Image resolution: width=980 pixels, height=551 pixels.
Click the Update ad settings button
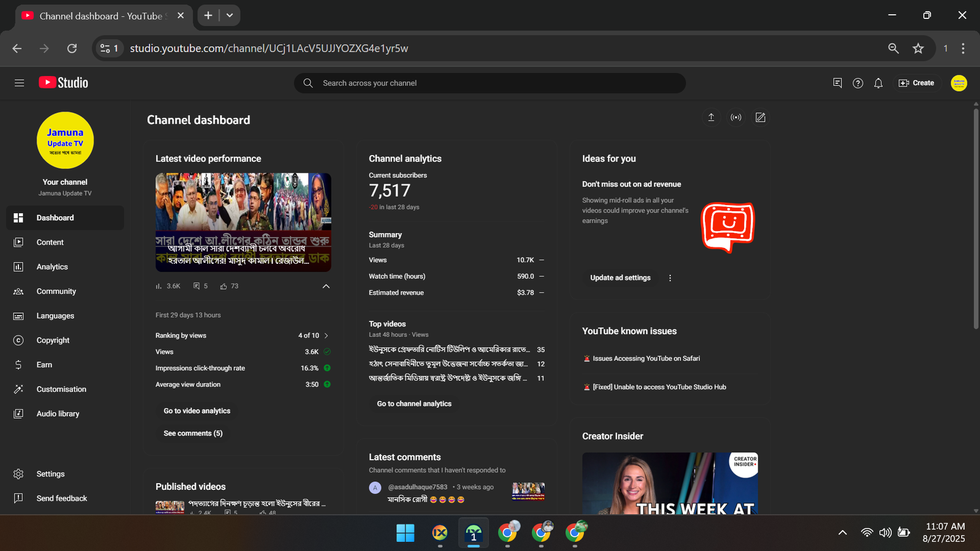(620, 278)
